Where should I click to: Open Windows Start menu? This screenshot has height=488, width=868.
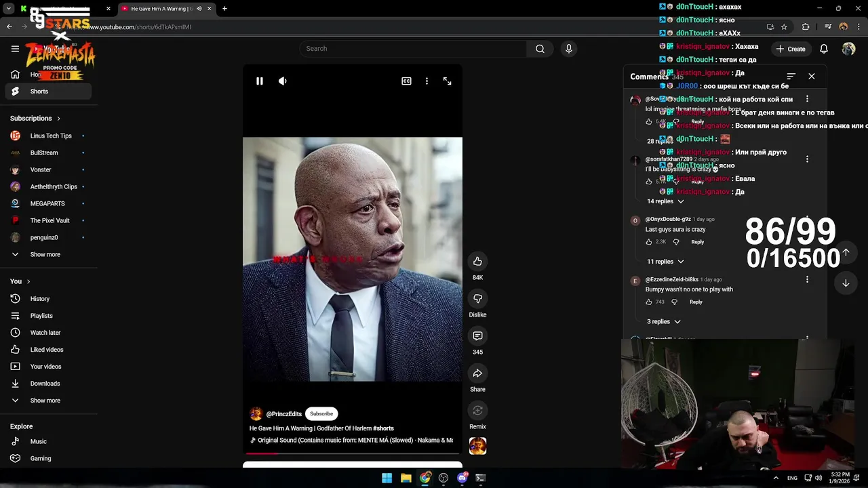click(387, 478)
